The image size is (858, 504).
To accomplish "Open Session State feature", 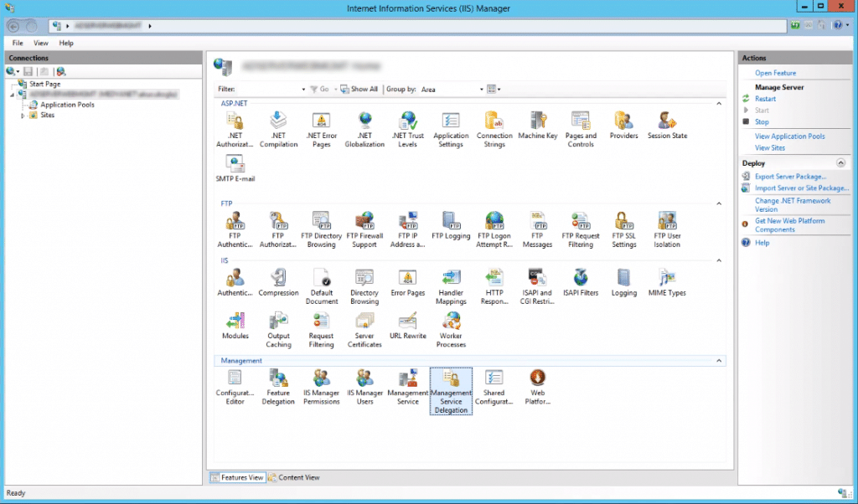I will pos(667,126).
